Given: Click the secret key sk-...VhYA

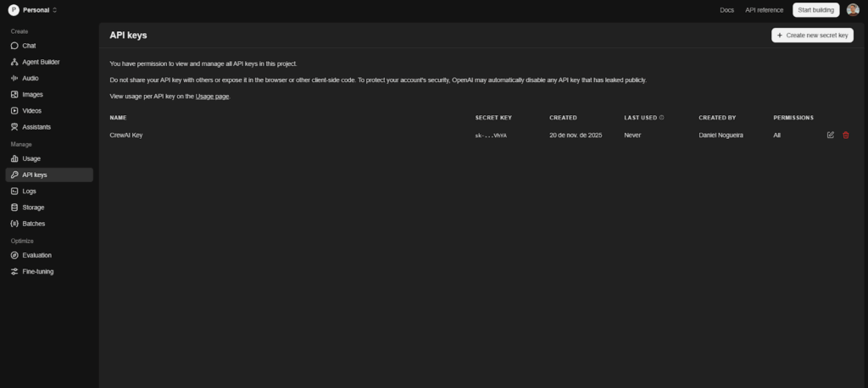Looking at the screenshot, I should pyautogui.click(x=491, y=136).
